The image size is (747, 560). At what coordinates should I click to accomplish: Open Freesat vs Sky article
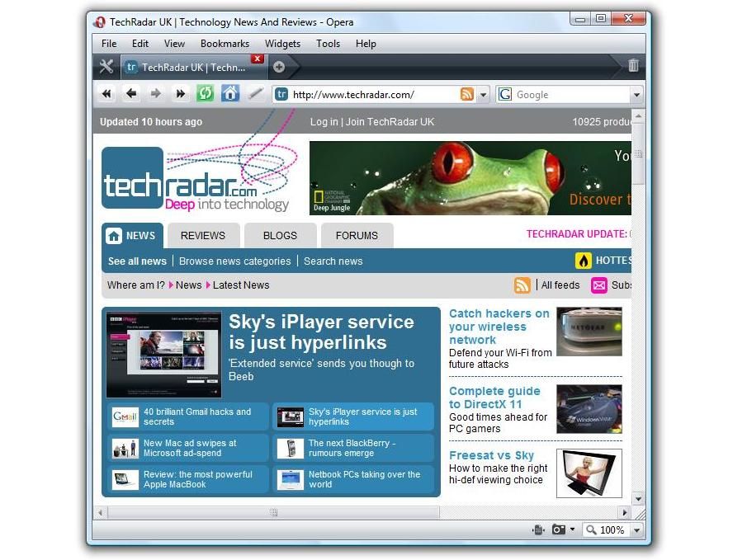491,455
